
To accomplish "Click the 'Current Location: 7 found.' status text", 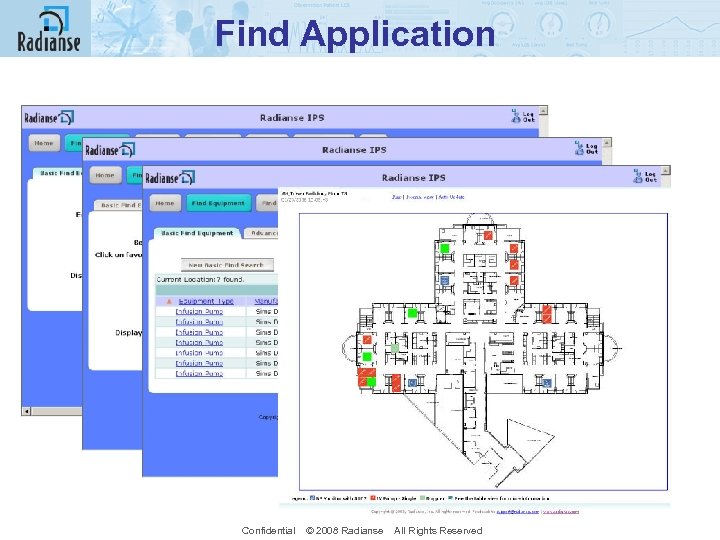I will [x=200, y=279].
